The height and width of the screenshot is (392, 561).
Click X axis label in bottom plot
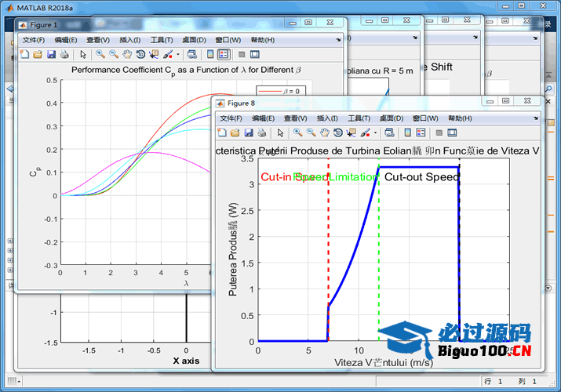186,361
